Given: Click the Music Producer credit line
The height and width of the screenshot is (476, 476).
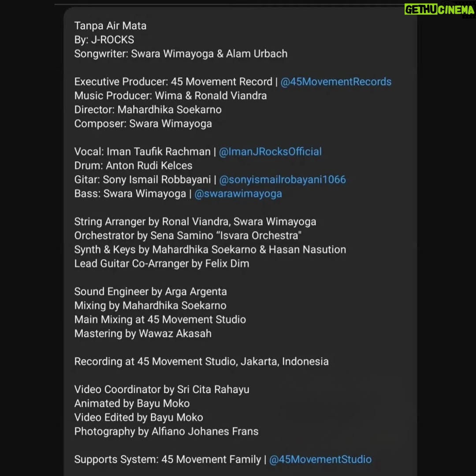Looking at the screenshot, I should [x=171, y=96].
